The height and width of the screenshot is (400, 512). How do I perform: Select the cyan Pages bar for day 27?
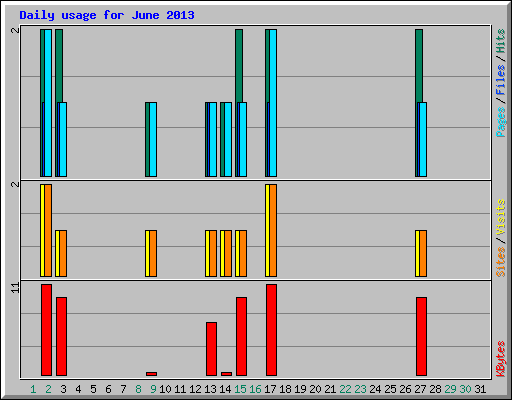pyautogui.click(x=423, y=139)
